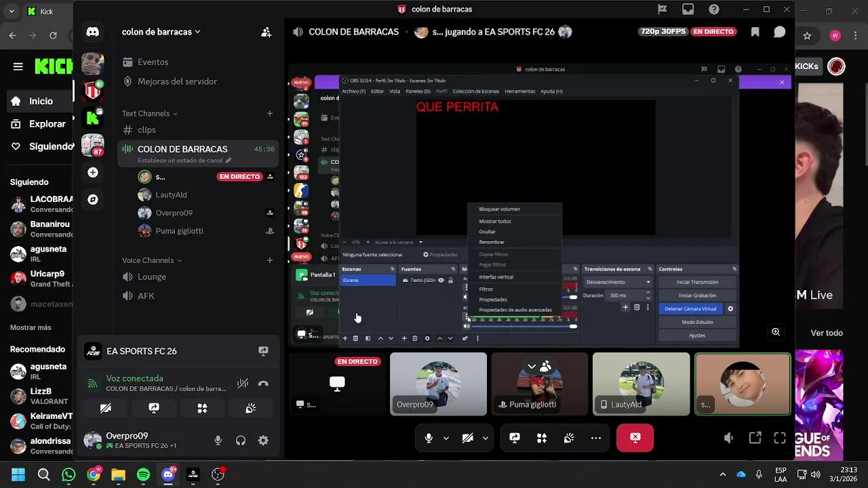Share screen from bottom call control bar
This screenshot has width=868, height=488.
(515, 438)
